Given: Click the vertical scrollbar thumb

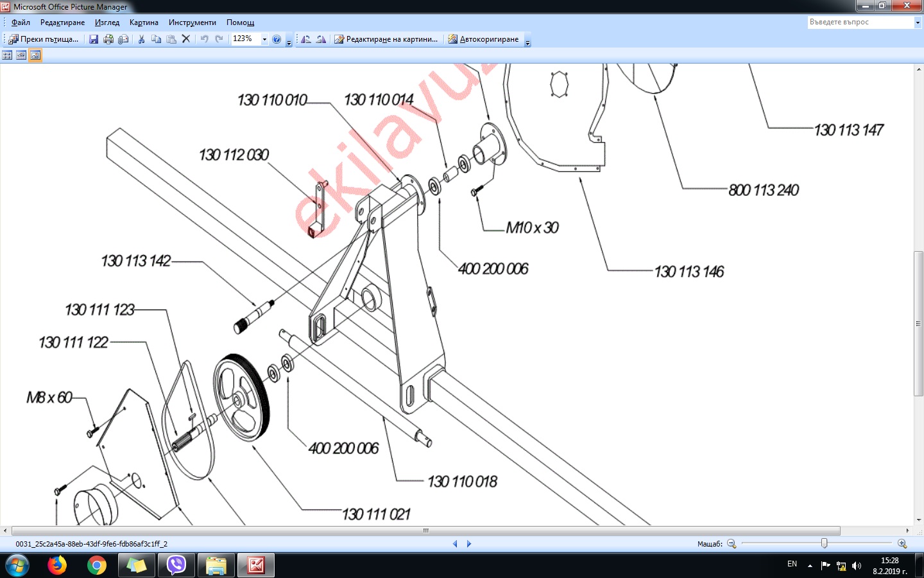Looking at the screenshot, I should [x=918, y=324].
